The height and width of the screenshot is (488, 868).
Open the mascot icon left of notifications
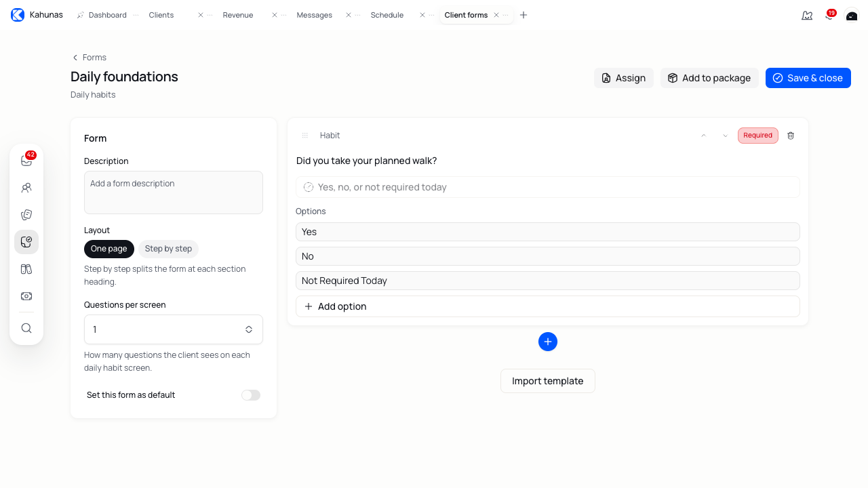coord(807,15)
